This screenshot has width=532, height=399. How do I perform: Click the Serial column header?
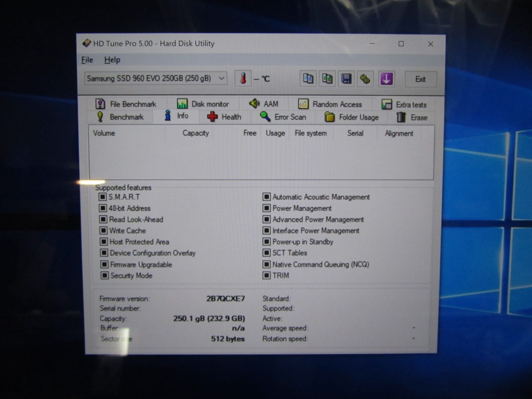click(x=355, y=133)
